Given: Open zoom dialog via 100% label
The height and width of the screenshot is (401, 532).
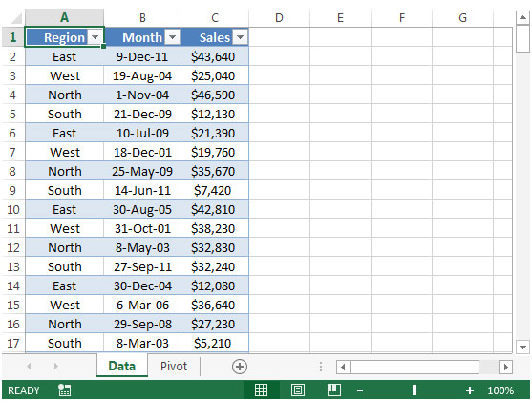Looking at the screenshot, I should 500,390.
